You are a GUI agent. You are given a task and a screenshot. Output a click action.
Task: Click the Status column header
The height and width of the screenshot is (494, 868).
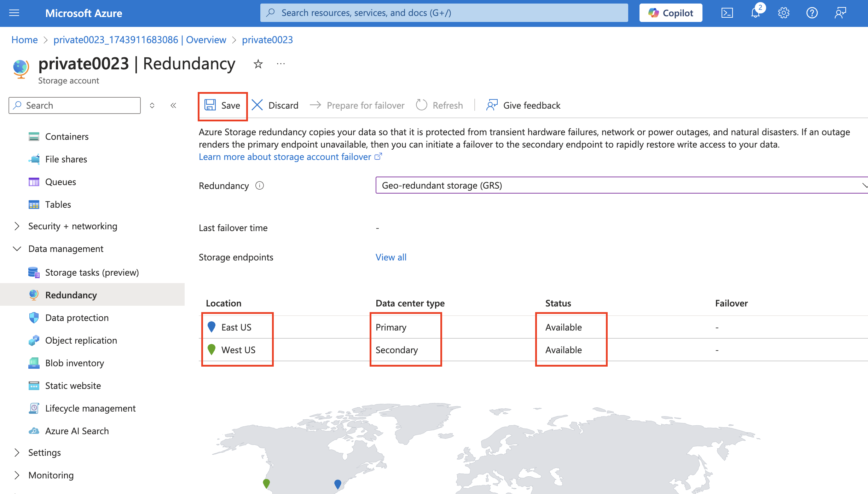pyautogui.click(x=558, y=303)
